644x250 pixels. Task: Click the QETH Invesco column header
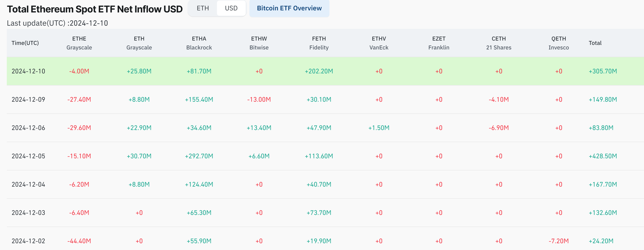coord(558,43)
